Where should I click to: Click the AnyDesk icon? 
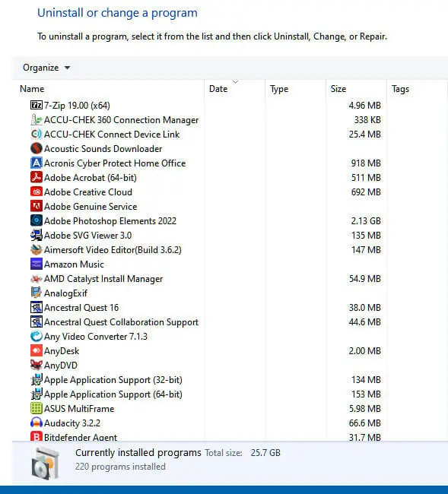tap(37, 350)
